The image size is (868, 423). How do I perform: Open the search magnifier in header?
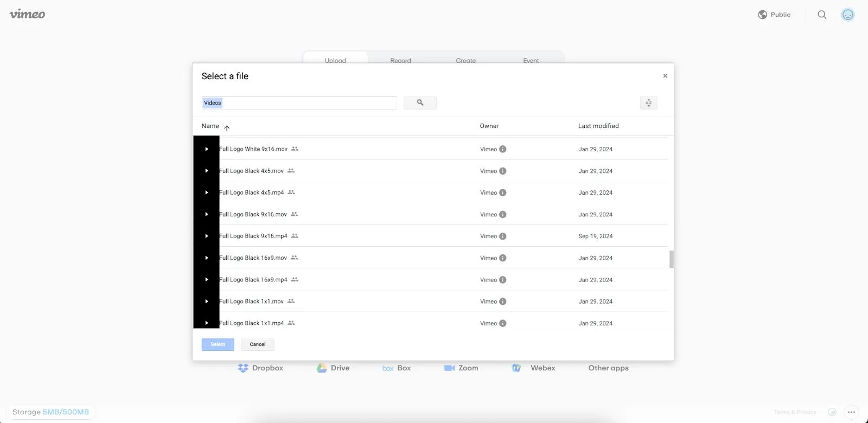point(822,15)
